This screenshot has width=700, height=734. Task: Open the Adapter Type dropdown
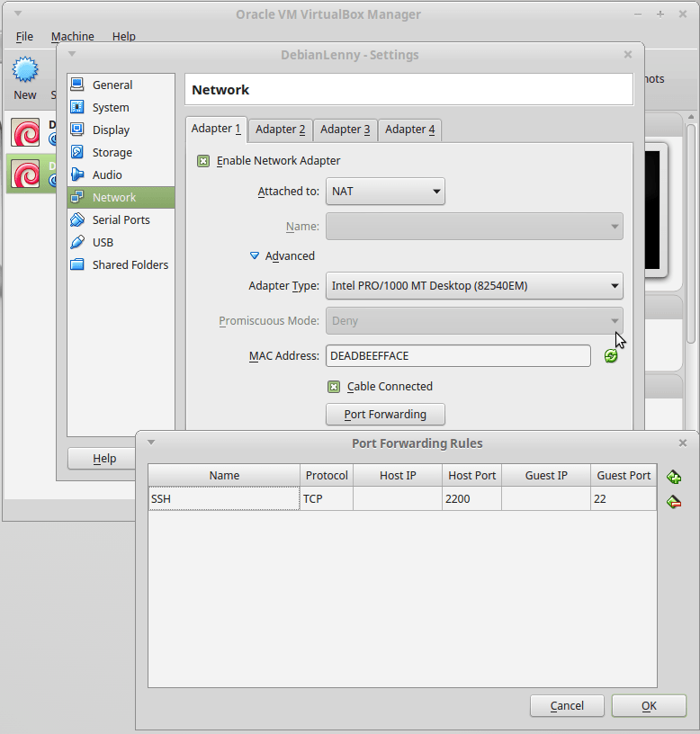(x=474, y=285)
